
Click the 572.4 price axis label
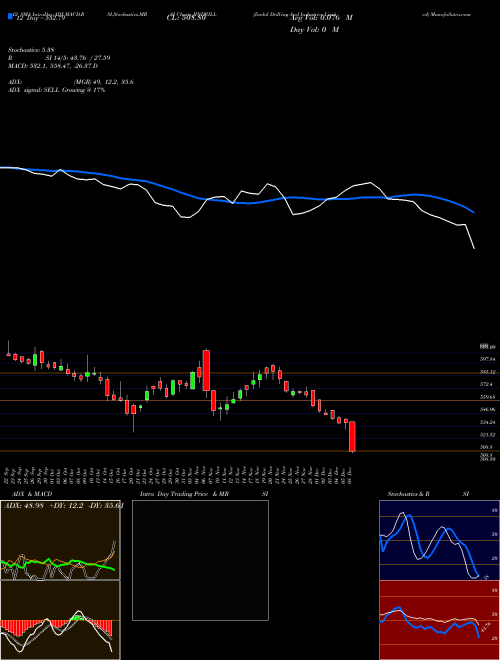[x=486, y=384]
